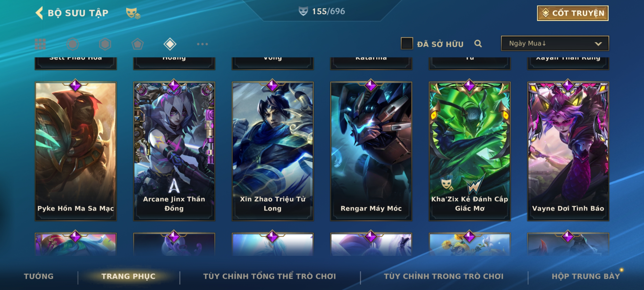
Task: Select the diamond rarity filter icon
Action: pyautogui.click(x=170, y=44)
